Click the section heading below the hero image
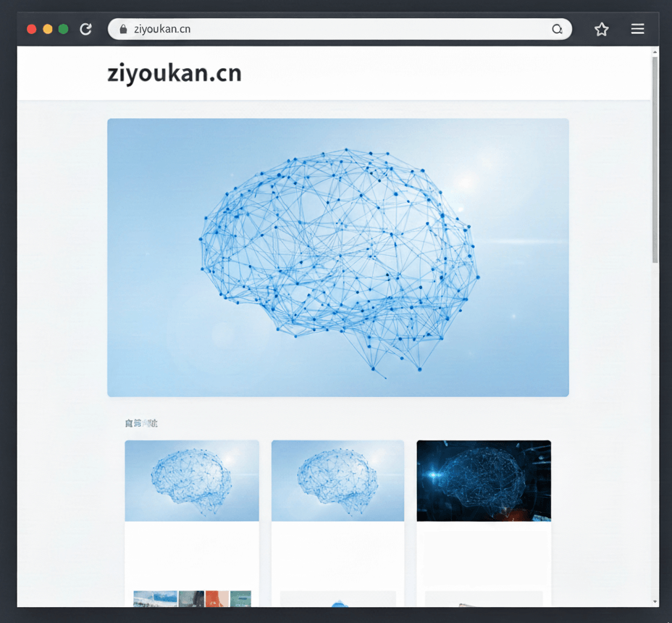 pyautogui.click(x=140, y=423)
